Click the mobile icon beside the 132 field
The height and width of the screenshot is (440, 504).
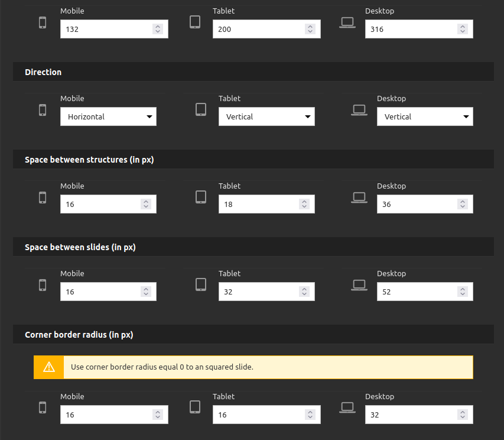click(x=43, y=22)
